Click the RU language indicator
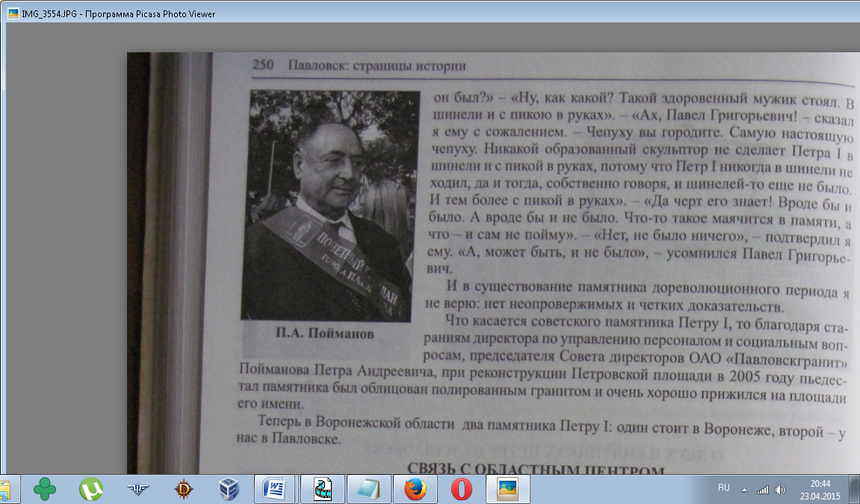Image resolution: width=860 pixels, height=504 pixels. tap(724, 488)
